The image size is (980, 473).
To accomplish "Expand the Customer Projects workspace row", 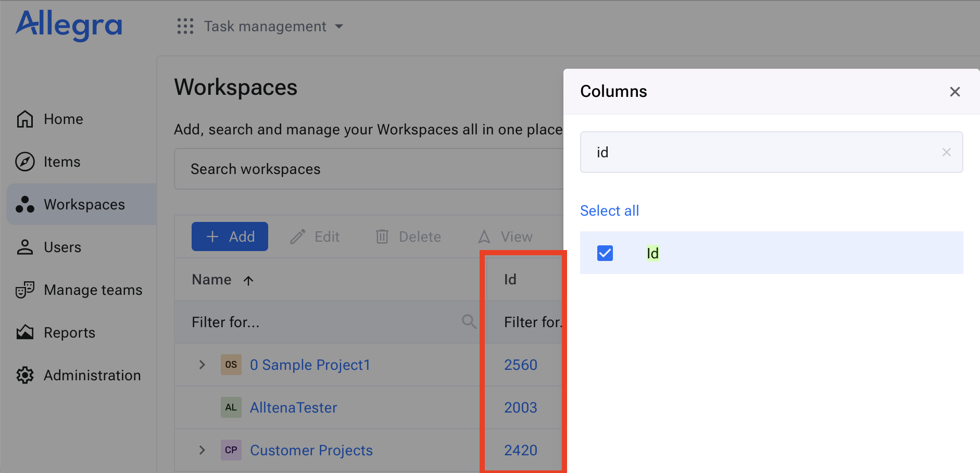I will pyautogui.click(x=202, y=450).
